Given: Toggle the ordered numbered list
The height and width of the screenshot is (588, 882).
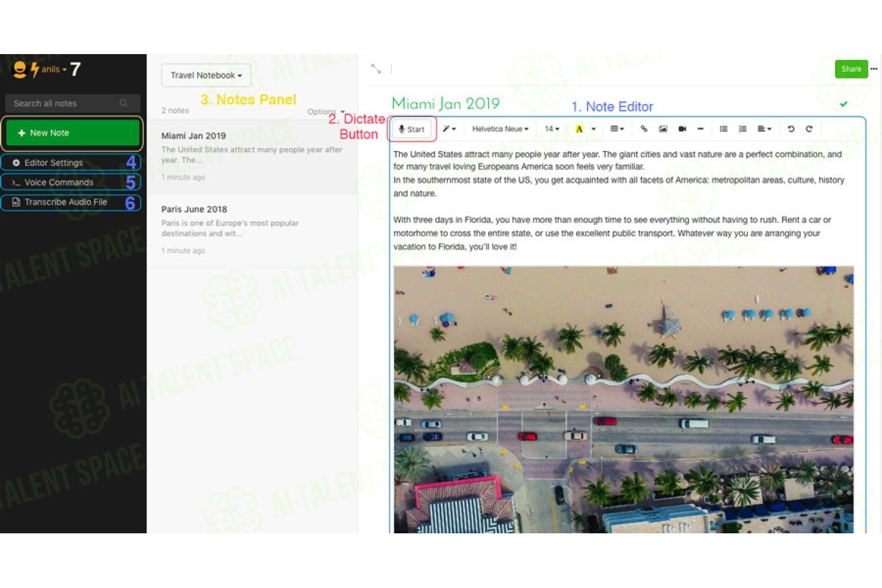Looking at the screenshot, I should click(743, 129).
